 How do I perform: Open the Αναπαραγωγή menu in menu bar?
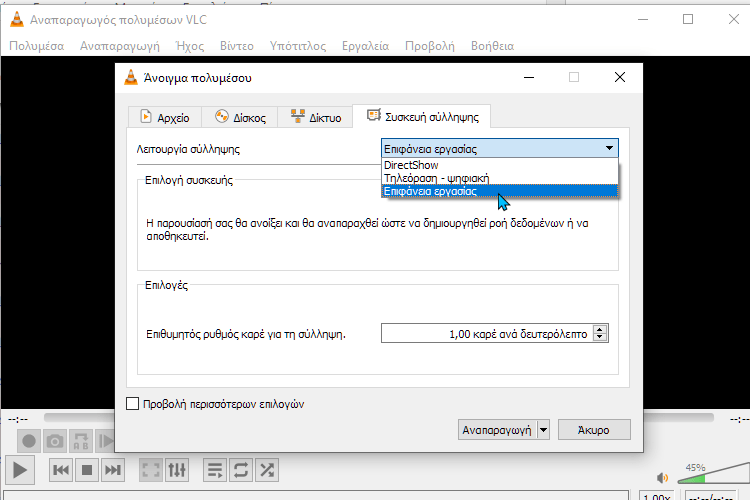click(120, 46)
